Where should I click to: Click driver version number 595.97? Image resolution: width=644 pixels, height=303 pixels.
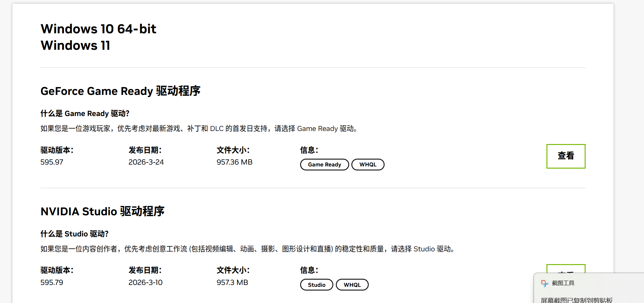[x=52, y=162]
